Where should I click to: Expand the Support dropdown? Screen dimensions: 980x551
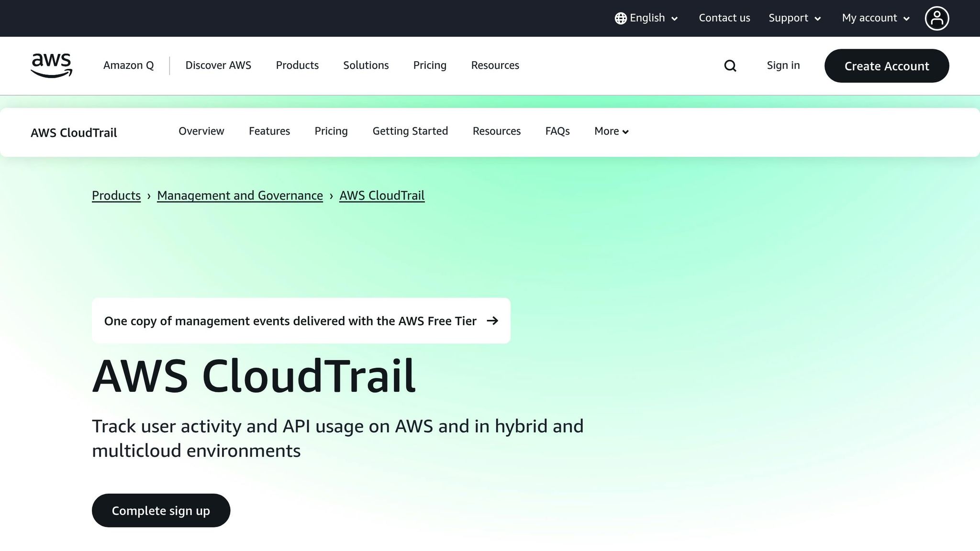pyautogui.click(x=795, y=18)
